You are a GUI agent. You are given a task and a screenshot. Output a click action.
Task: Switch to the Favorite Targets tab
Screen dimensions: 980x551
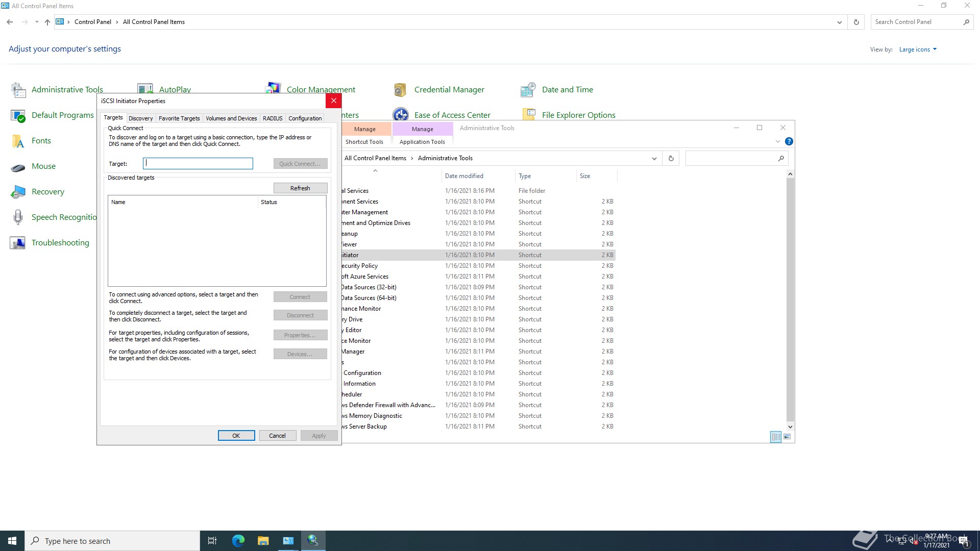coord(179,118)
